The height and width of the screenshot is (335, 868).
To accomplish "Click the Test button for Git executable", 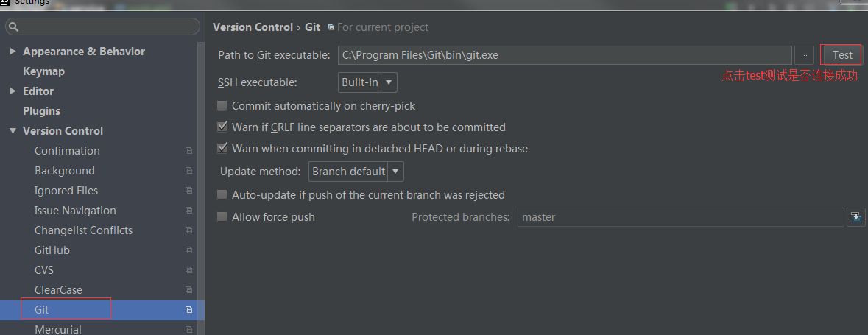I will (841, 55).
